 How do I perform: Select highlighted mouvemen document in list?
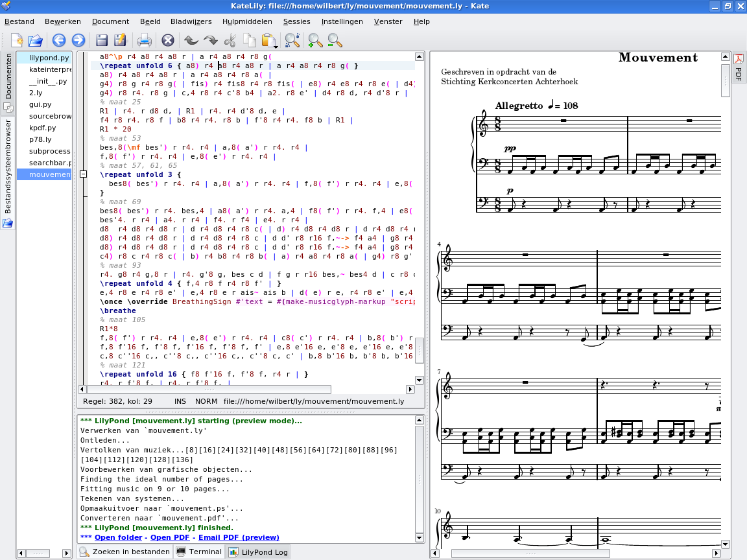[x=44, y=174]
